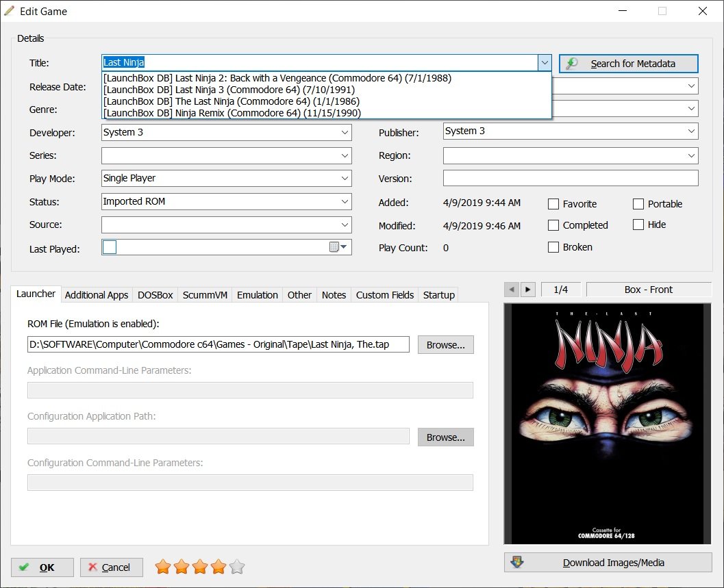Toggle the Favorite checkbox
This screenshot has height=588, width=724.
click(553, 204)
